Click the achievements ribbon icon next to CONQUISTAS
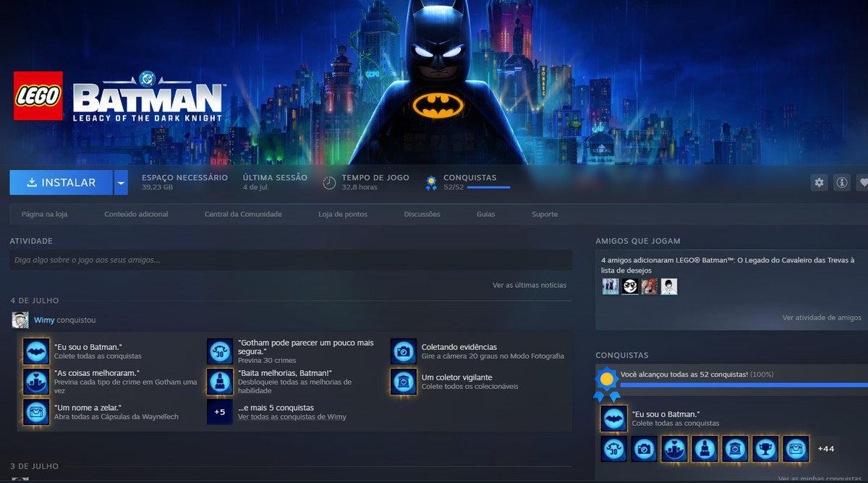The width and height of the screenshot is (868, 483). (x=431, y=183)
